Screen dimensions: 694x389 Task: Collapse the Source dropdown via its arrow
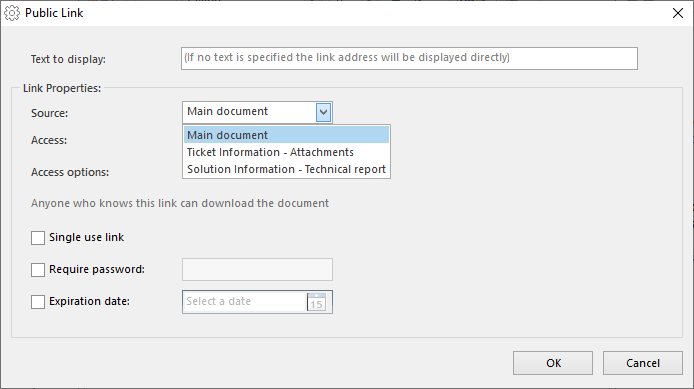[x=324, y=112]
